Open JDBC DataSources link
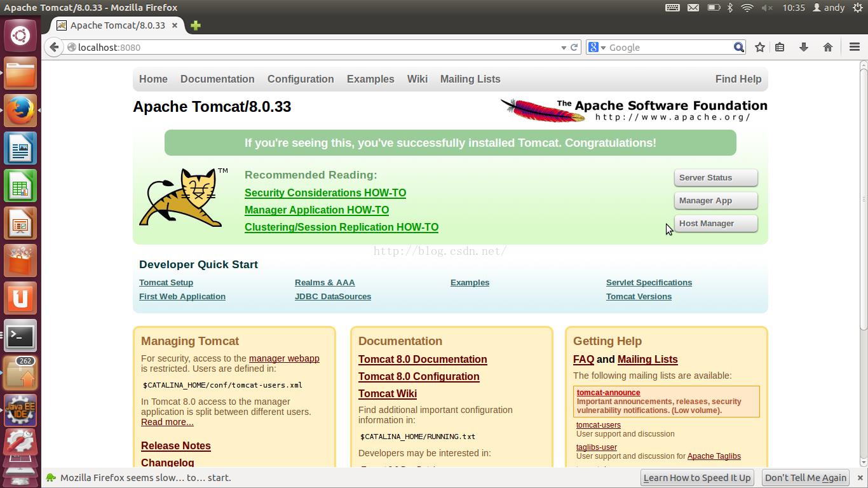Viewport: 868px width, 488px height. [x=333, y=296]
